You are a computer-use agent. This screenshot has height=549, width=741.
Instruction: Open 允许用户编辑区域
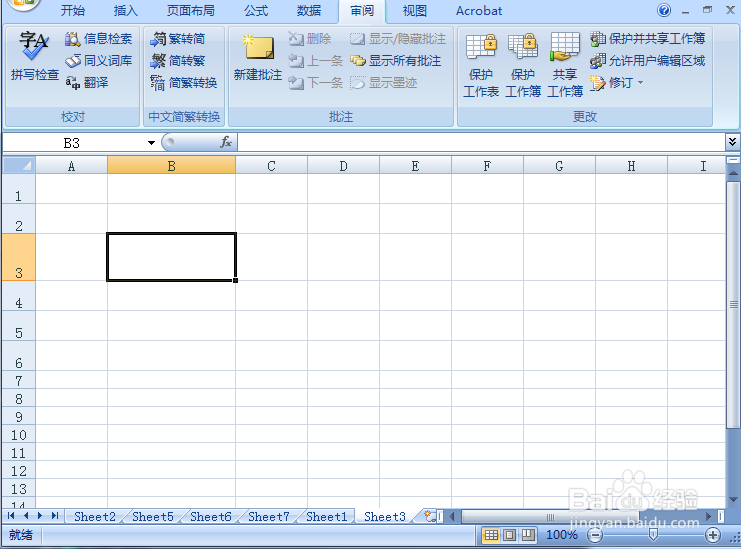pos(647,60)
